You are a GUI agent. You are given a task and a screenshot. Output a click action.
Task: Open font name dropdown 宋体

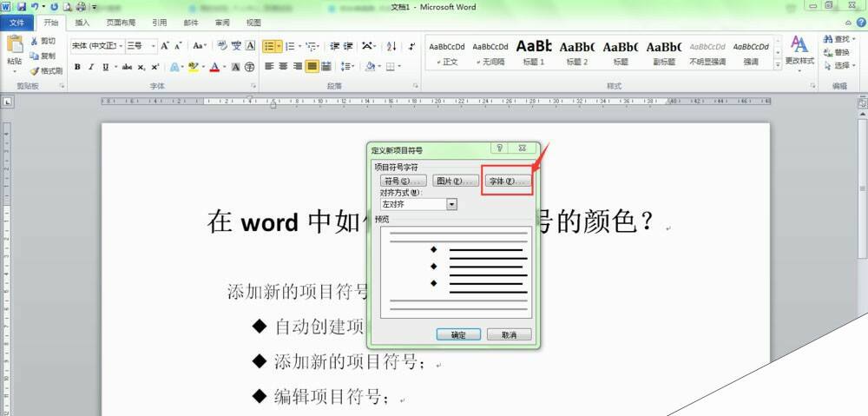[122, 46]
